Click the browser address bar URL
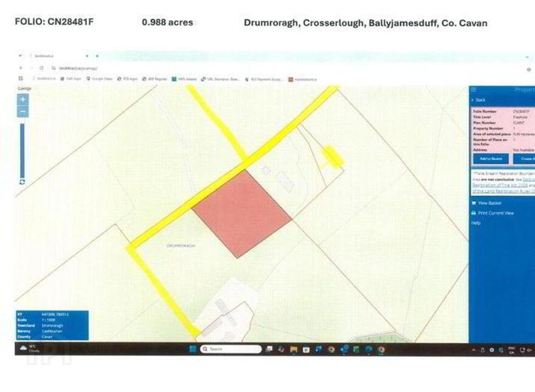Screen dimensions: 535x392 [78, 68]
